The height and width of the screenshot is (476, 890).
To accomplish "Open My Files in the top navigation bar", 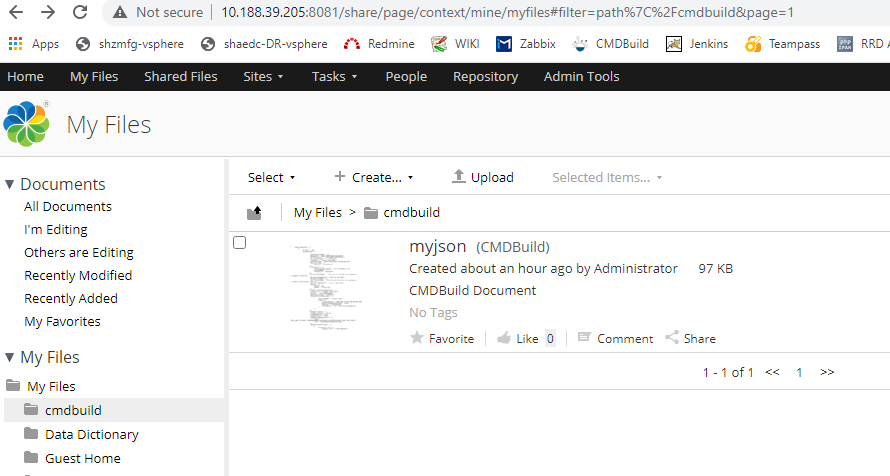I will pos(94,77).
